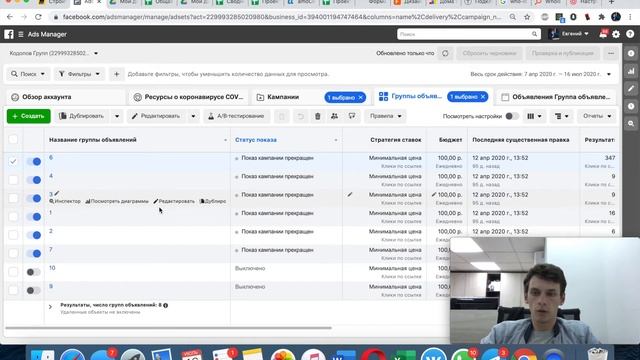Switch to Обзор аккаунта tab
This screenshot has height=360, width=640.
point(65,97)
